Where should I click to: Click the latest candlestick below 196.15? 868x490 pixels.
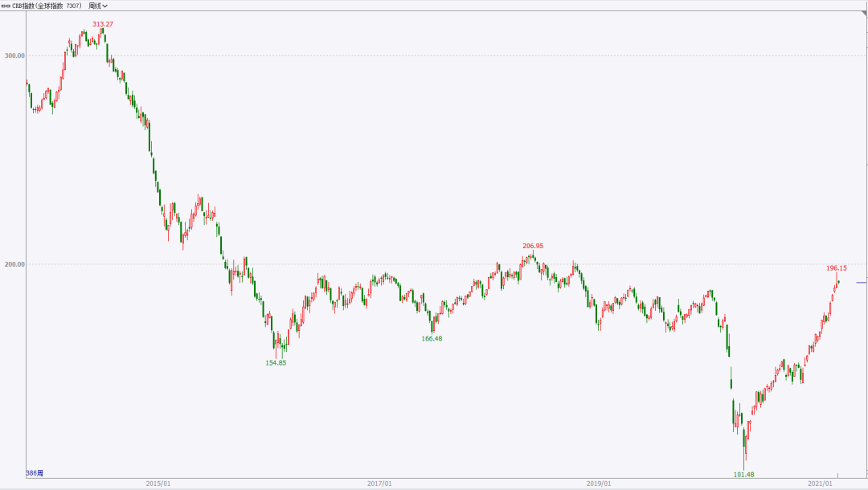[837, 281]
